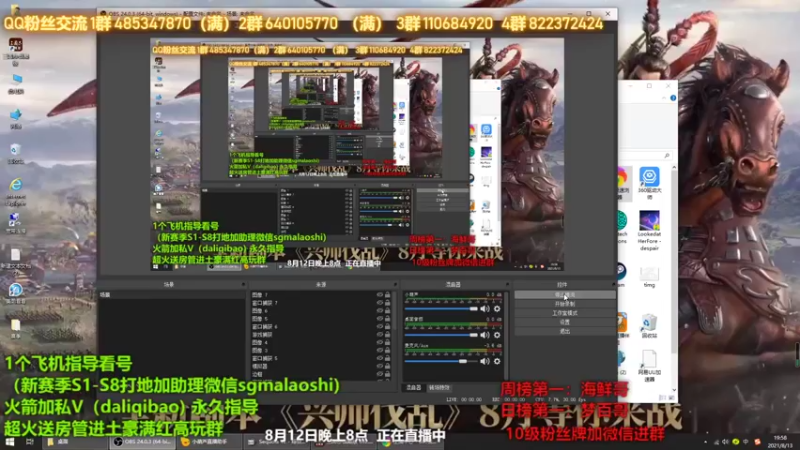Switch to the 转场特效 tab
The width and height of the screenshot is (800, 450).
pos(438,388)
